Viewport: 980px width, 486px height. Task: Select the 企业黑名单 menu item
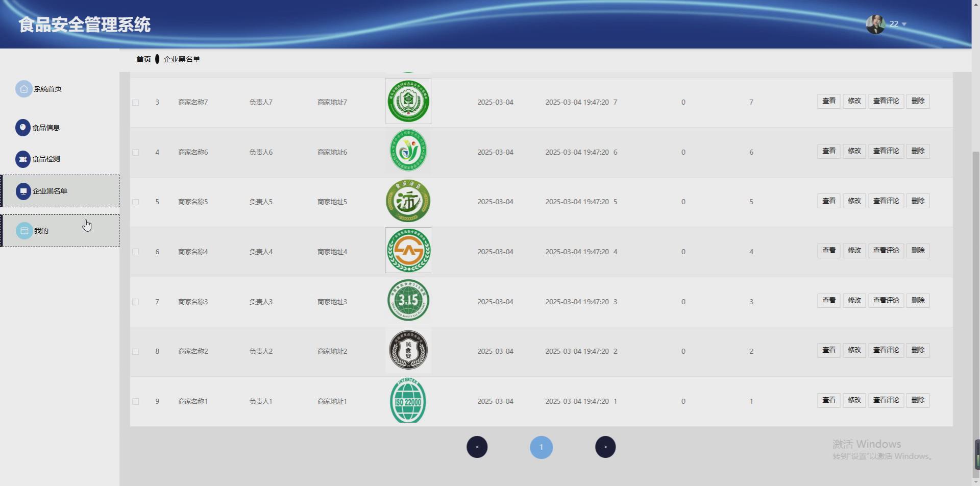(60, 191)
